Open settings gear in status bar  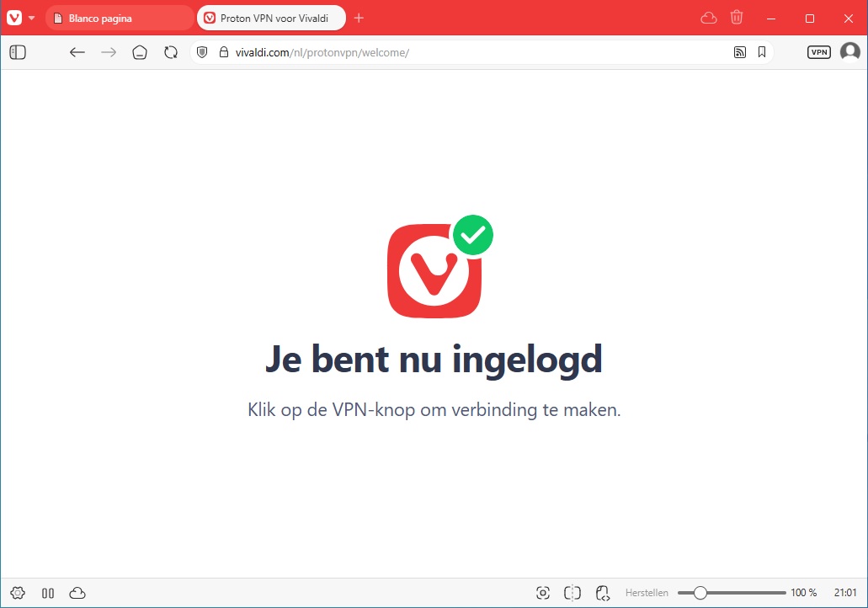click(x=18, y=593)
